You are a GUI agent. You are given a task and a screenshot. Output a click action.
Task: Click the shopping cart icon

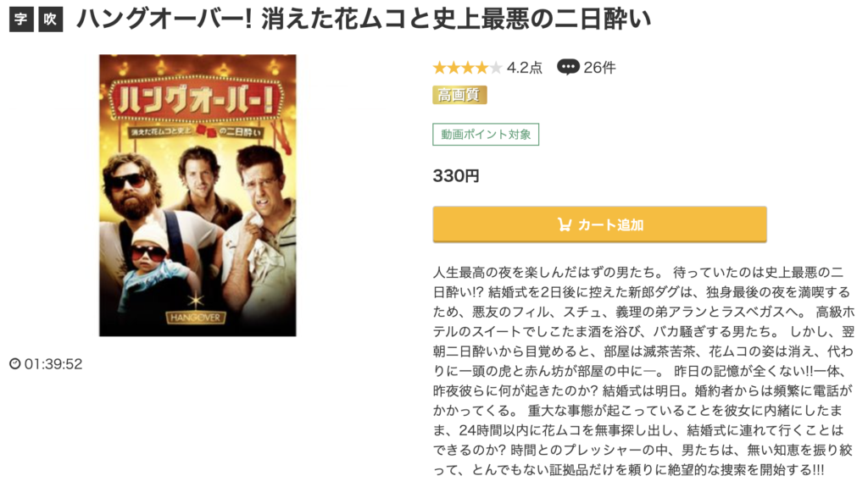[564, 224]
